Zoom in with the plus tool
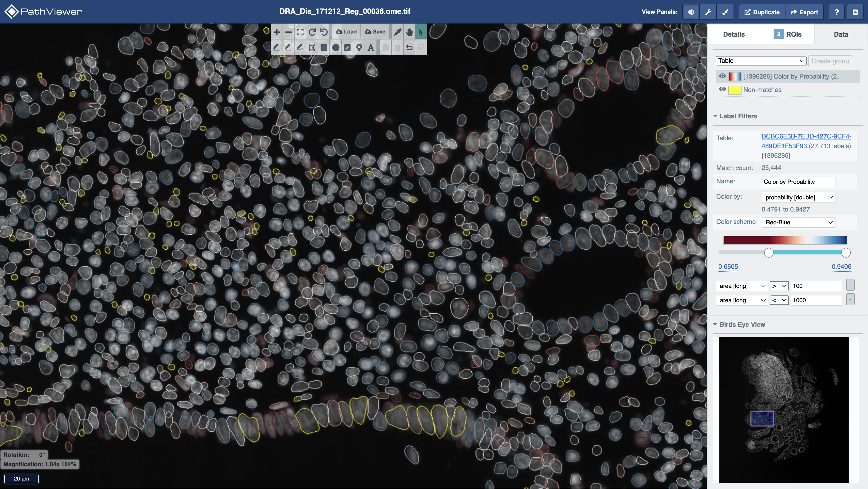Screen dimensions: 868x489 tap(277, 32)
